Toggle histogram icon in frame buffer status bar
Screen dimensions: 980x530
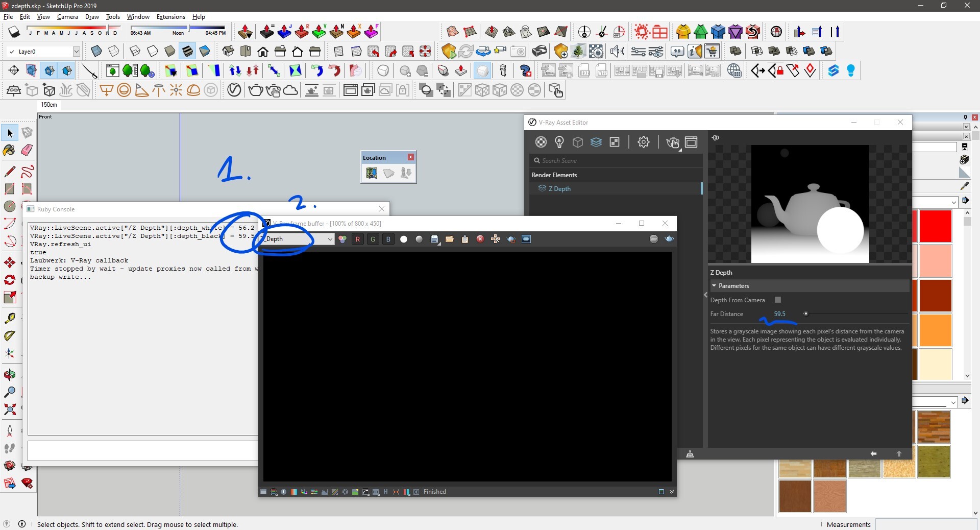325,492
